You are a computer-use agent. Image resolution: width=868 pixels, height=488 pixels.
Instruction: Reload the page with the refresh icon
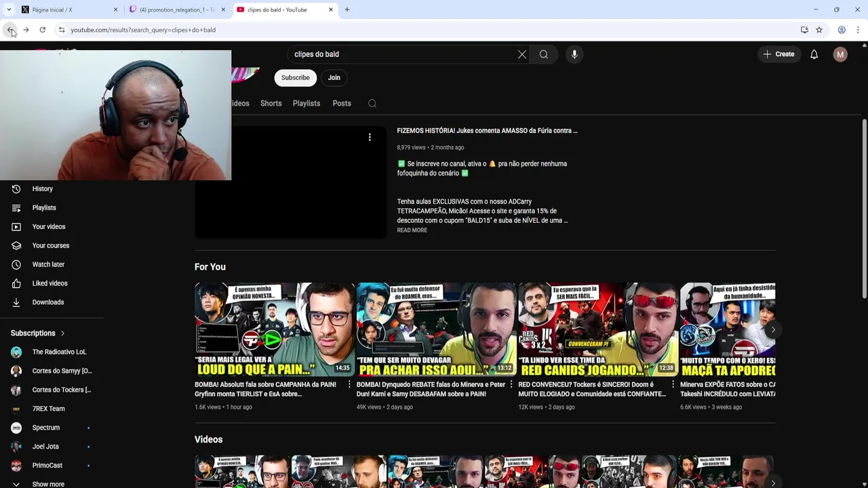pos(42,30)
